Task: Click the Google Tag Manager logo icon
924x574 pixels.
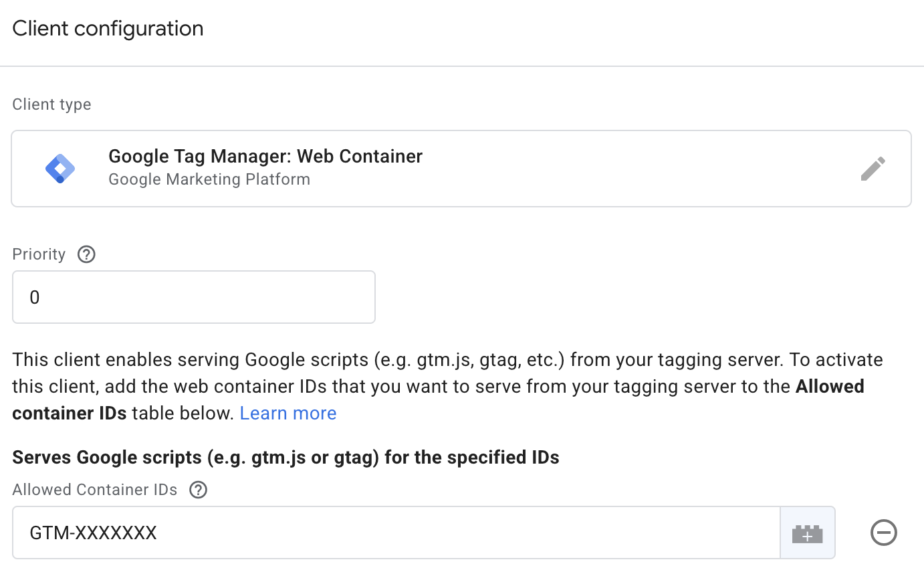Action: [60, 169]
